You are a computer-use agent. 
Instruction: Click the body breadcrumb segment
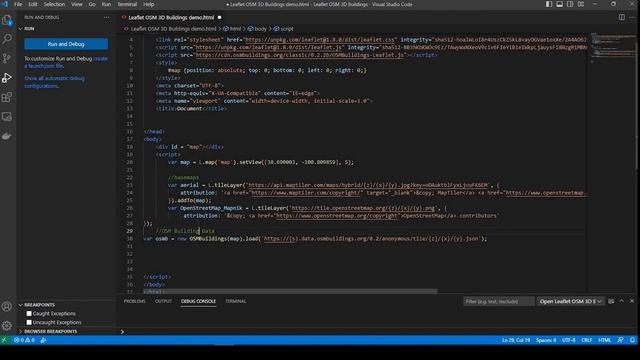click(x=257, y=29)
